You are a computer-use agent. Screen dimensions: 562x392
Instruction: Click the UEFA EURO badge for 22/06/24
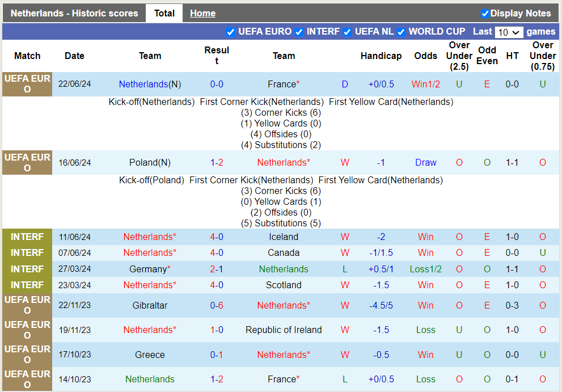27,84
